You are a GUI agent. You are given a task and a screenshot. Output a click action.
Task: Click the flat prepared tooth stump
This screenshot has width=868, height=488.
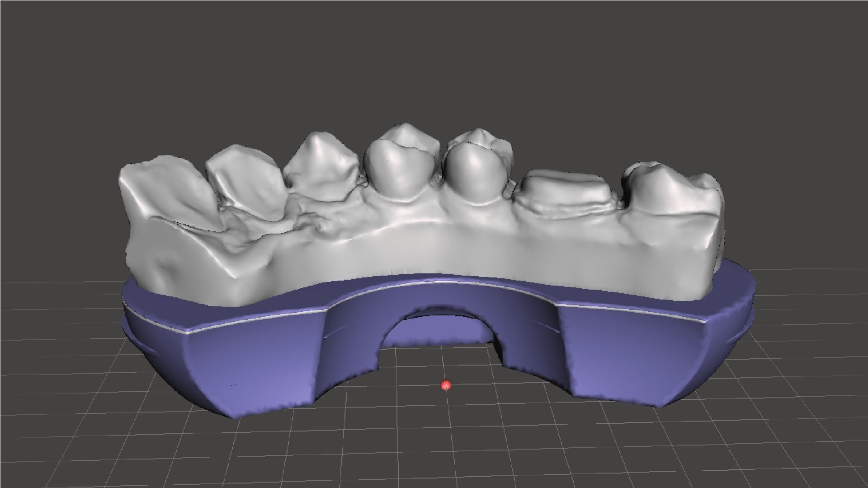pos(565,194)
